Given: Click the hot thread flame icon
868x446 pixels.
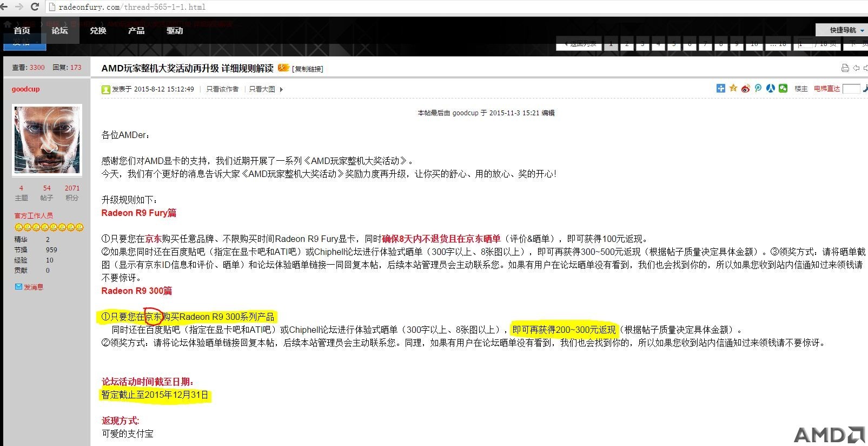Looking at the screenshot, I should tap(283, 68).
